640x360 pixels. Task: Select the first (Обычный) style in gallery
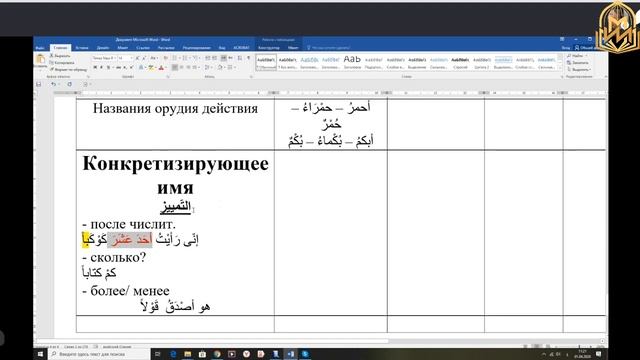(x=266, y=62)
